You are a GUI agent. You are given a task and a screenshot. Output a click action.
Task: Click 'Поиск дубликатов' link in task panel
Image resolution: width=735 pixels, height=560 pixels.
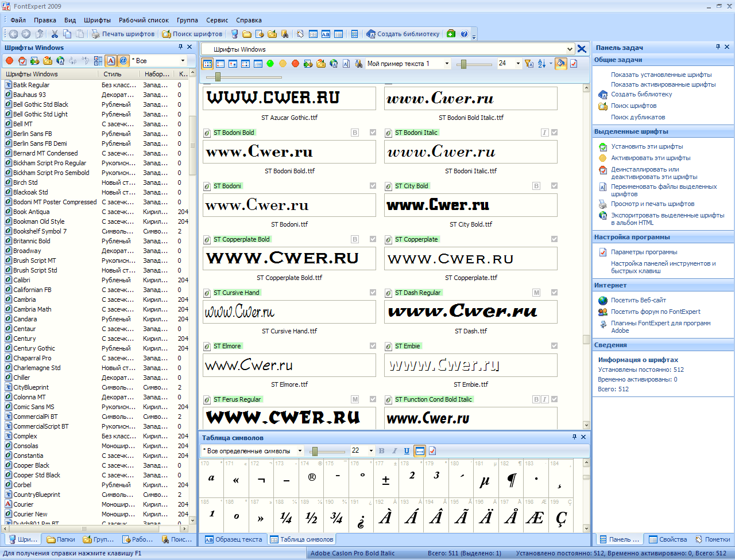click(638, 117)
